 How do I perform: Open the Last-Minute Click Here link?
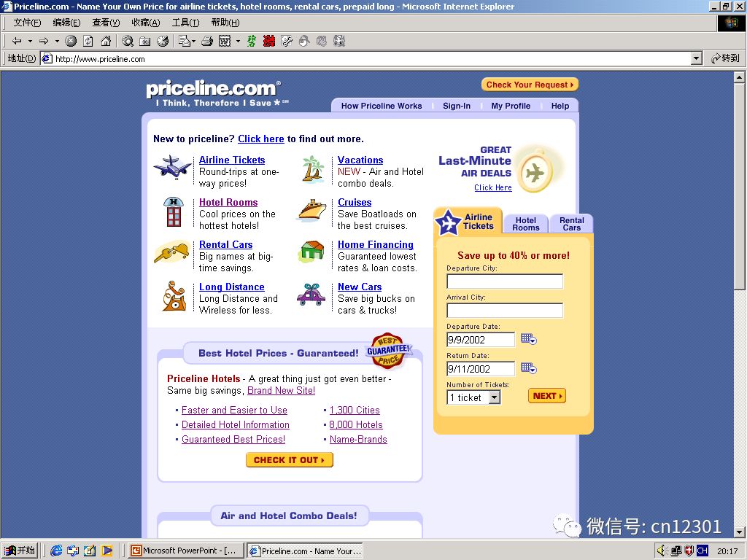point(493,187)
